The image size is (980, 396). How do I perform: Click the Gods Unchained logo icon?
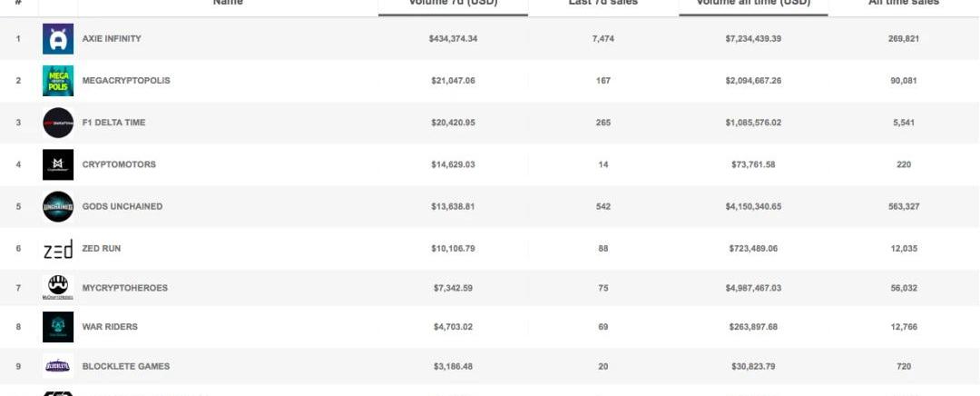coord(58,206)
